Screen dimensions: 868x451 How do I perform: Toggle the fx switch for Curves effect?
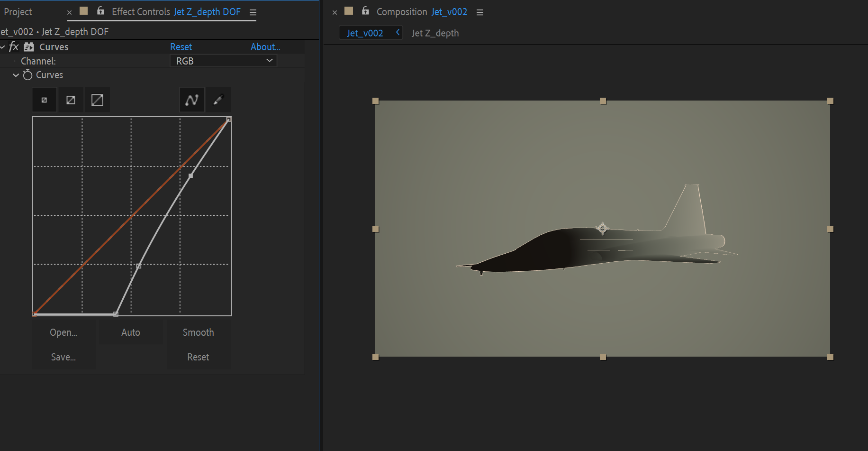click(x=14, y=47)
